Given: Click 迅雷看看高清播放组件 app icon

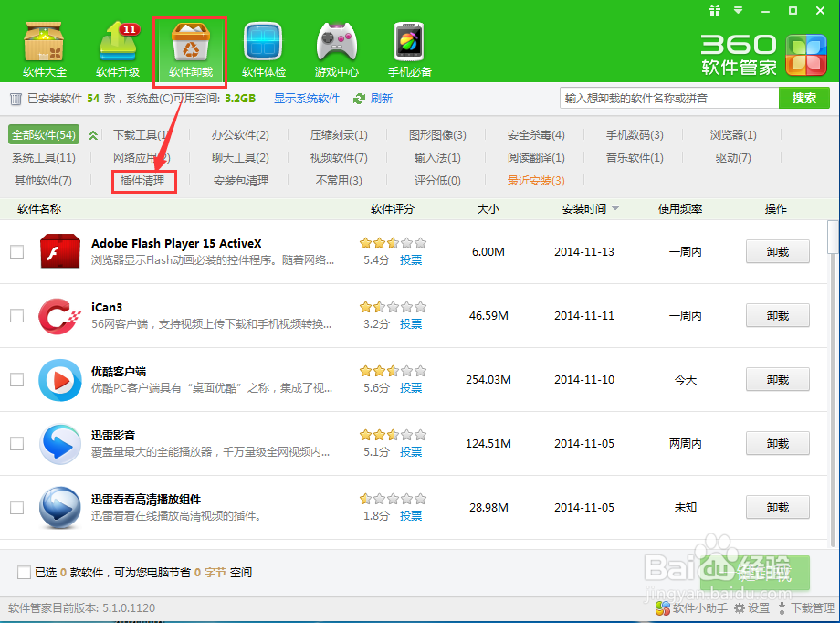Looking at the screenshot, I should pyautogui.click(x=60, y=507).
